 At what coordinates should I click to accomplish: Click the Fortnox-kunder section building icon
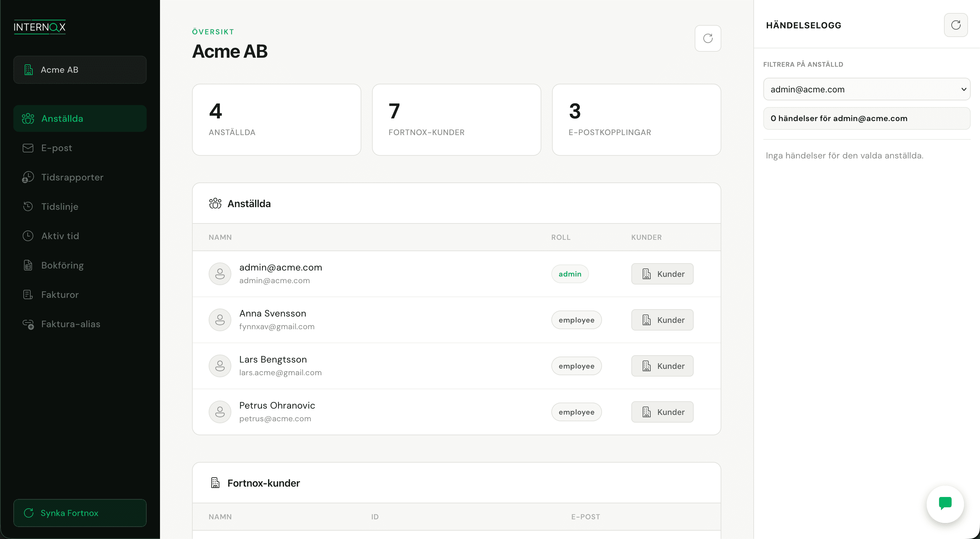[x=215, y=483]
